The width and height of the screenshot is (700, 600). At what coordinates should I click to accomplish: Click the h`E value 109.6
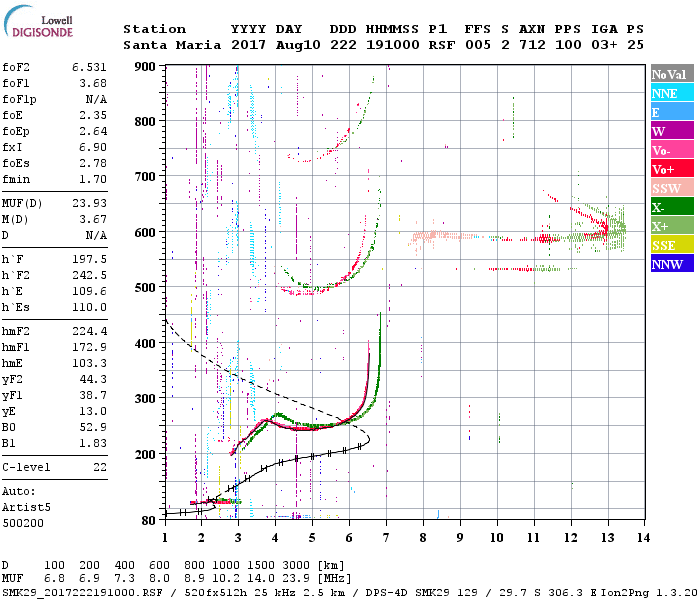pyautogui.click(x=89, y=292)
